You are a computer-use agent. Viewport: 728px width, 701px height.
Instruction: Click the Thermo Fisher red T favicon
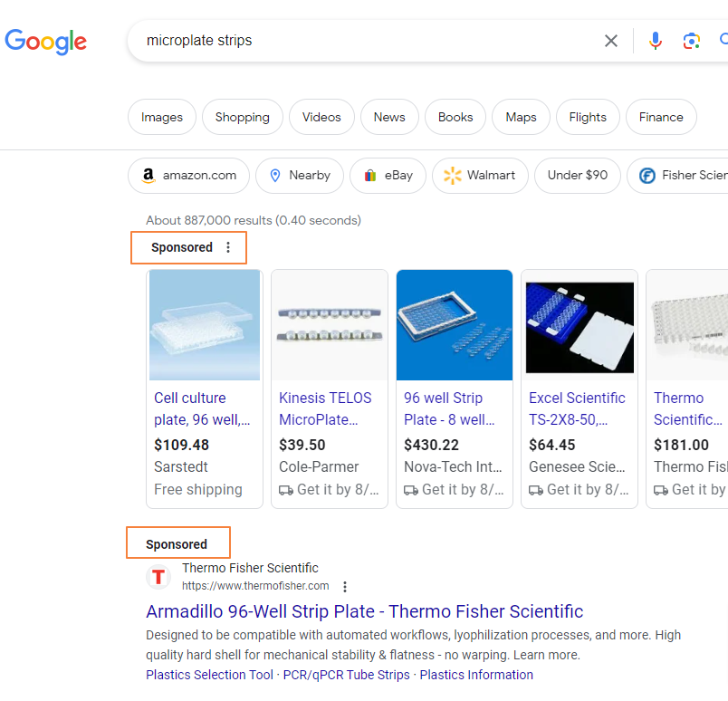(x=158, y=578)
